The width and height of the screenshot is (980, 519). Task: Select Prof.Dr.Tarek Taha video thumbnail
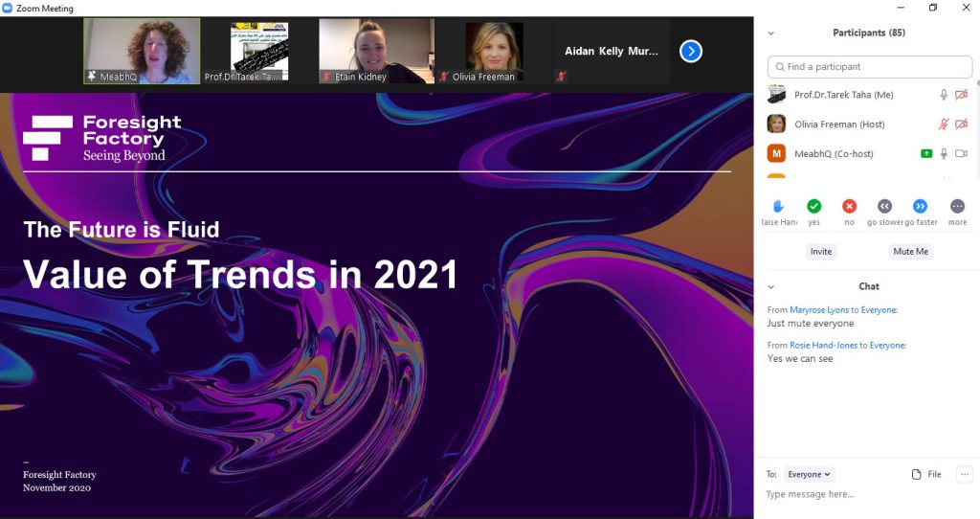pyautogui.click(x=259, y=51)
